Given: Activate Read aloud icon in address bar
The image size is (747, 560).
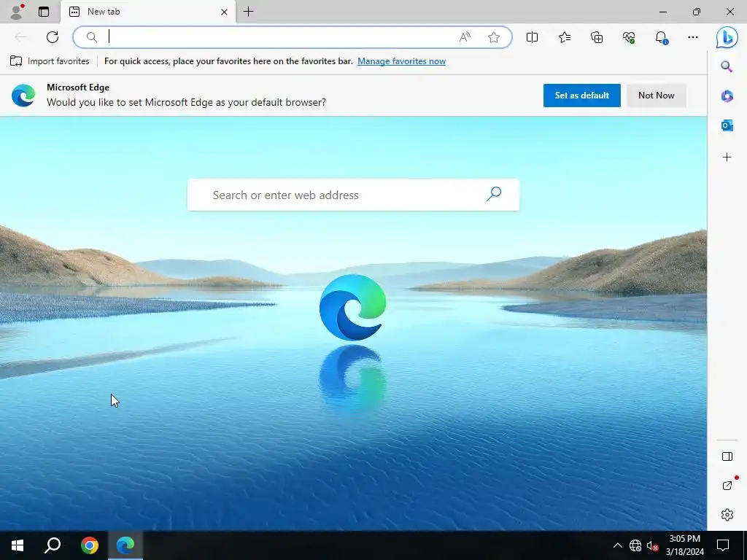Looking at the screenshot, I should click(x=465, y=37).
